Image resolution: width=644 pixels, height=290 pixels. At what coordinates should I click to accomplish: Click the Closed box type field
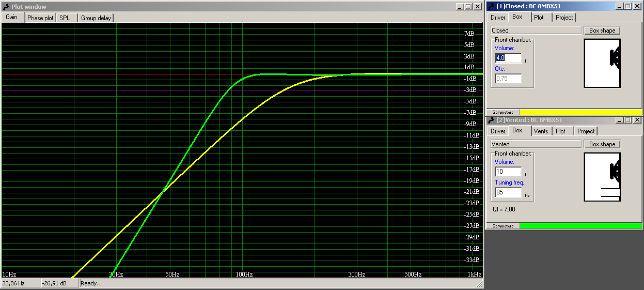536,30
